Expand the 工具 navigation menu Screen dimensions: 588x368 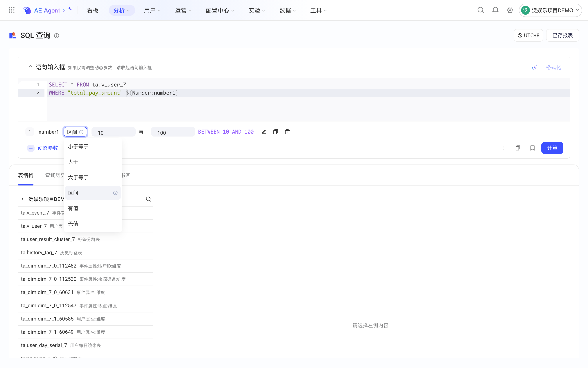[x=319, y=10]
